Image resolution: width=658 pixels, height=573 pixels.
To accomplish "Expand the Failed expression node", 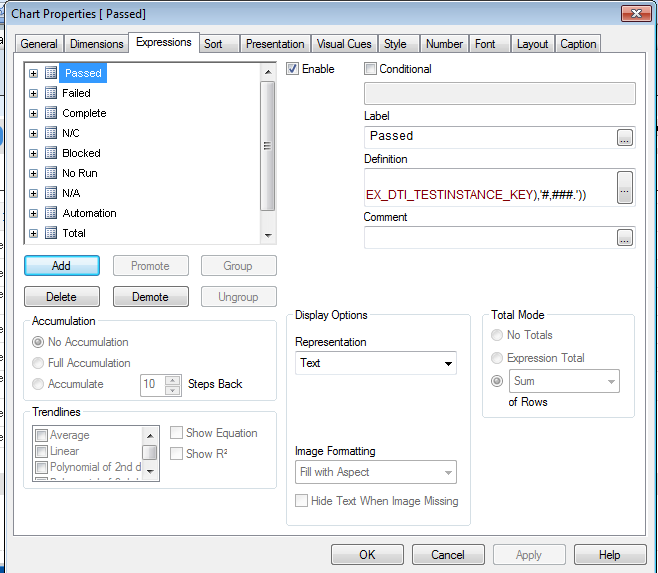I will [x=34, y=93].
